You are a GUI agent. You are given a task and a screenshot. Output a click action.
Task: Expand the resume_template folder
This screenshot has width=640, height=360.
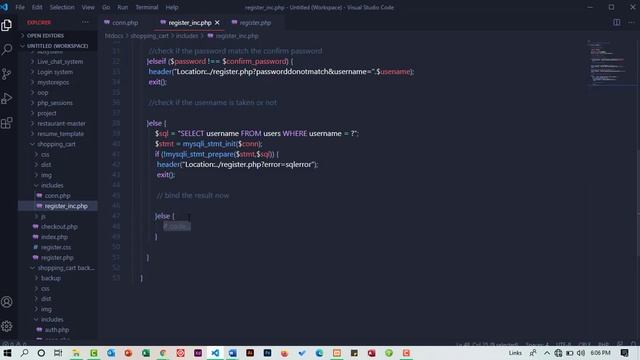point(60,134)
